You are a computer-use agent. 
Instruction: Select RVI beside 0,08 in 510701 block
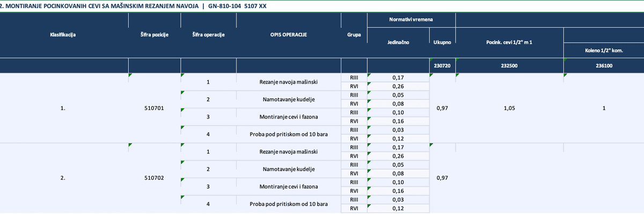tap(354, 104)
